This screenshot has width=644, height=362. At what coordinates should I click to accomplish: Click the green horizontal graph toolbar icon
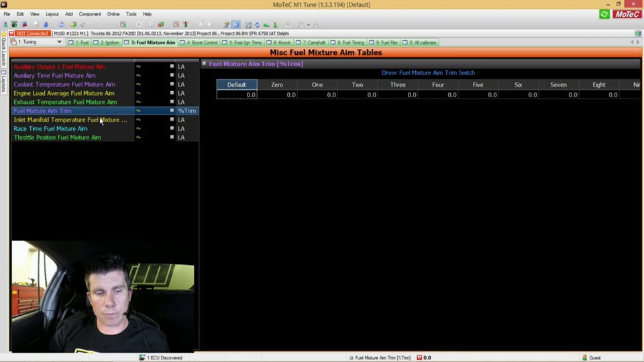pyautogui.click(x=266, y=25)
